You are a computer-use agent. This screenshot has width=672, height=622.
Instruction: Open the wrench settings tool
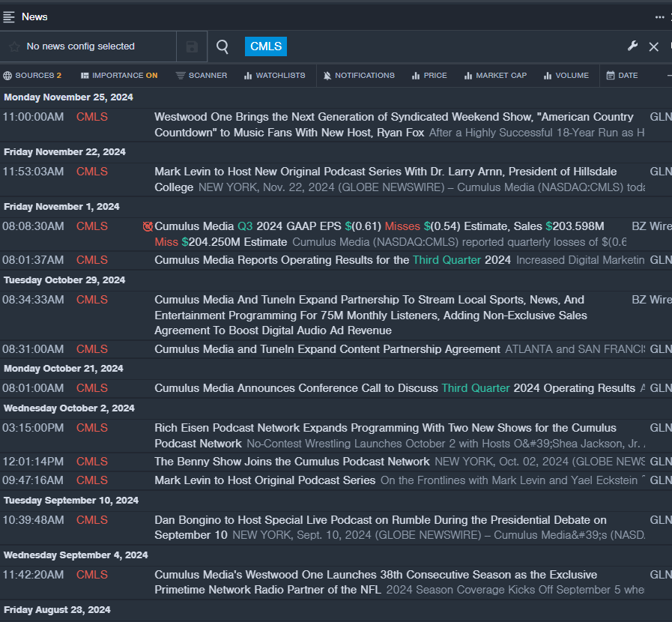click(632, 46)
